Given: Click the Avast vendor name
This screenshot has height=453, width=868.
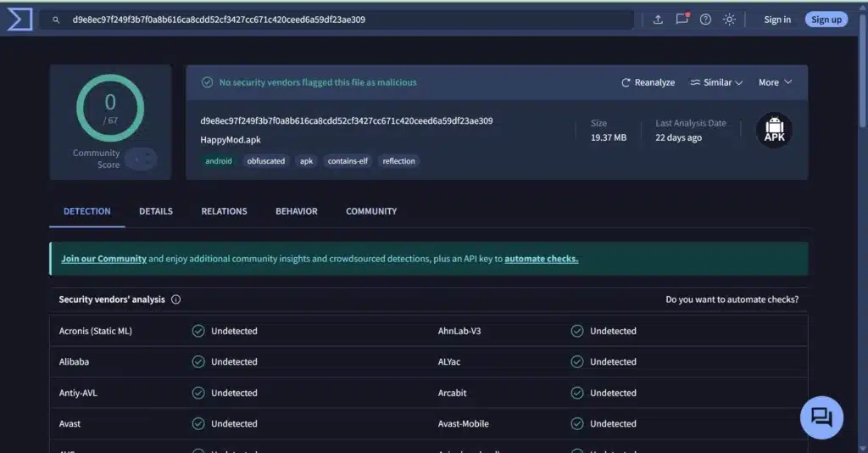Looking at the screenshot, I should (x=70, y=423).
